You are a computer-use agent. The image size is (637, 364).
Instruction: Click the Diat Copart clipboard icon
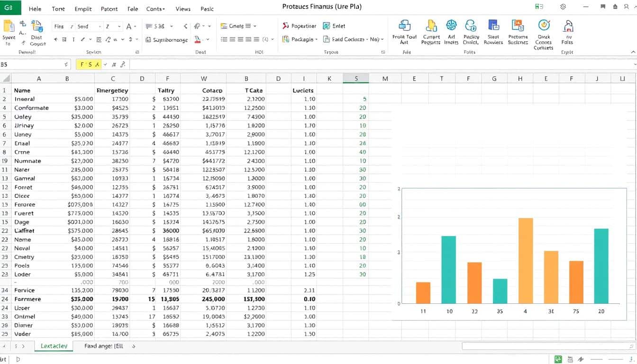click(x=37, y=26)
